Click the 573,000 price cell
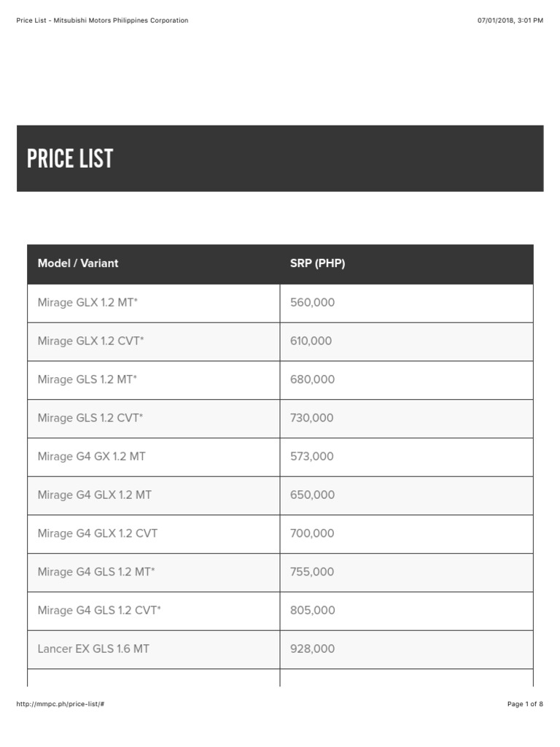 pos(312,457)
